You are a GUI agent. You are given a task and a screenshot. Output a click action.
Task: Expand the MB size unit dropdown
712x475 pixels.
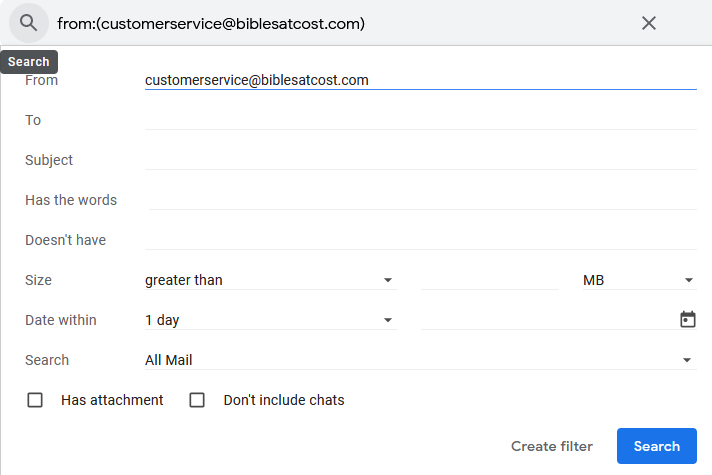click(x=639, y=280)
